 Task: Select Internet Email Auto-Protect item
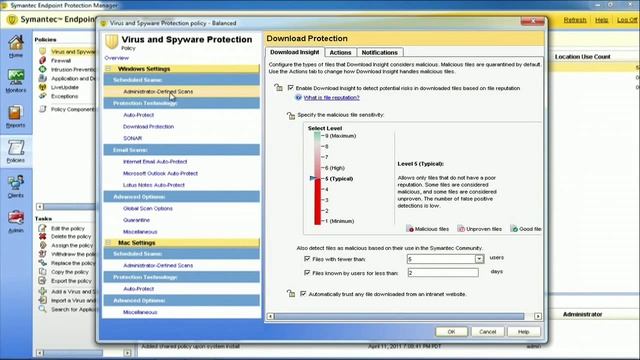point(155,162)
